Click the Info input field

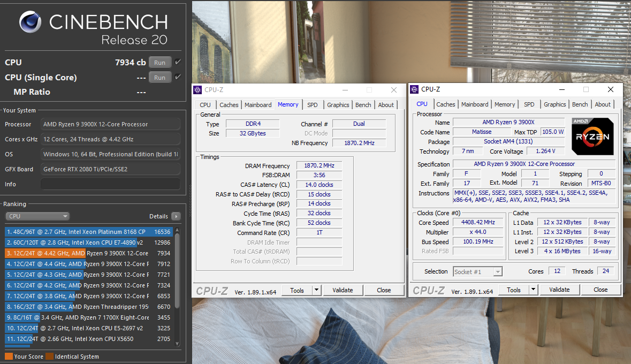[110, 184]
